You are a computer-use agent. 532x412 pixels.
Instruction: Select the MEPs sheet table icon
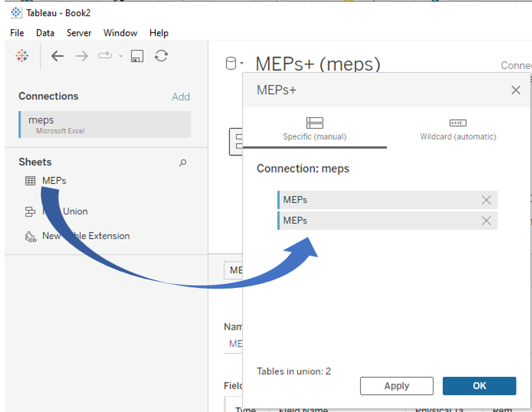(30, 181)
